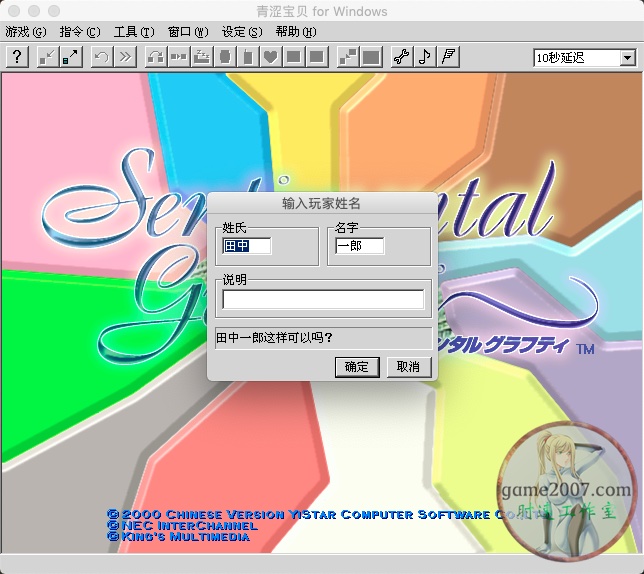
Task: Click the flag-shaped script icon
Action: pyautogui.click(x=448, y=57)
